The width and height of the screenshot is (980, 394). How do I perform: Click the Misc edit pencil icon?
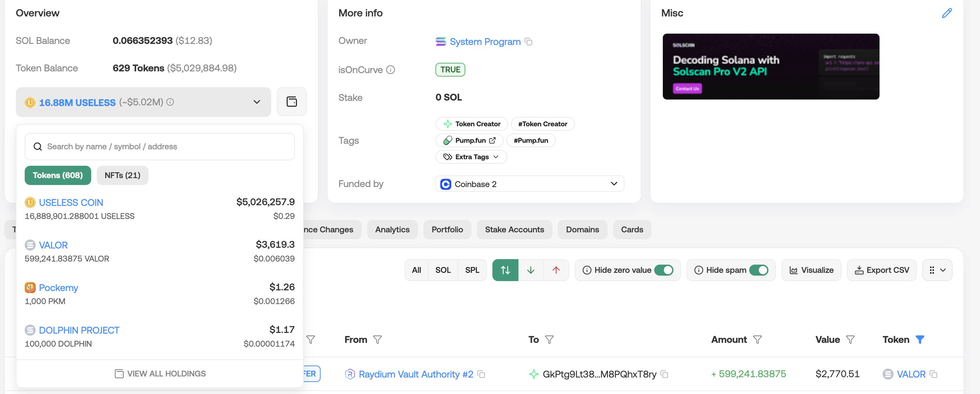946,13
